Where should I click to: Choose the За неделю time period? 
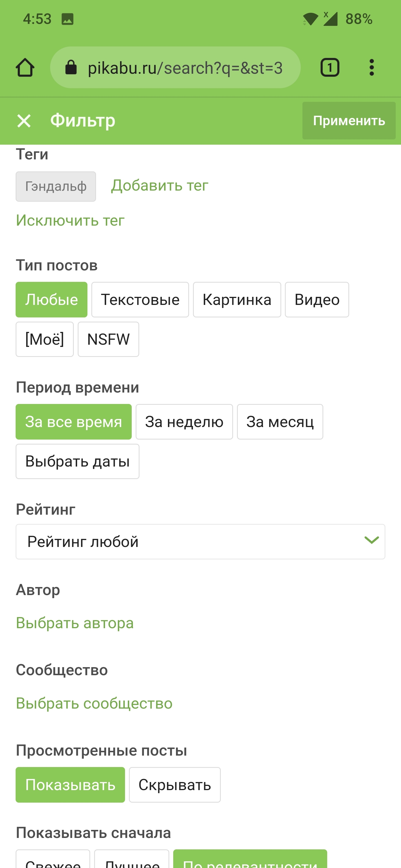pos(184,421)
